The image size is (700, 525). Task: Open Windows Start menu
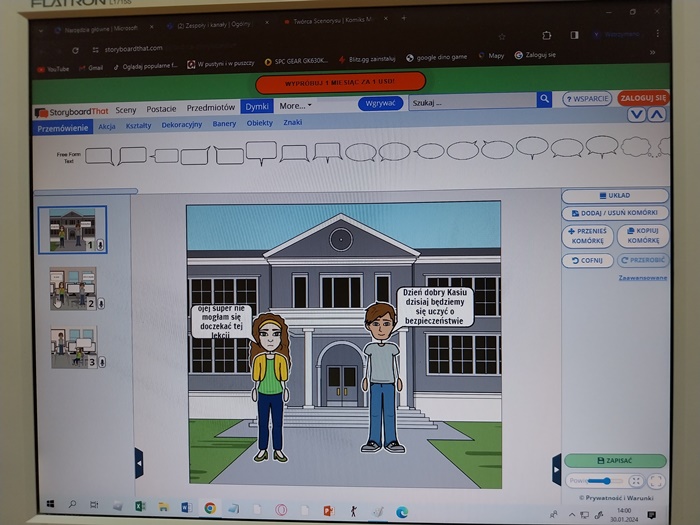click(x=50, y=504)
